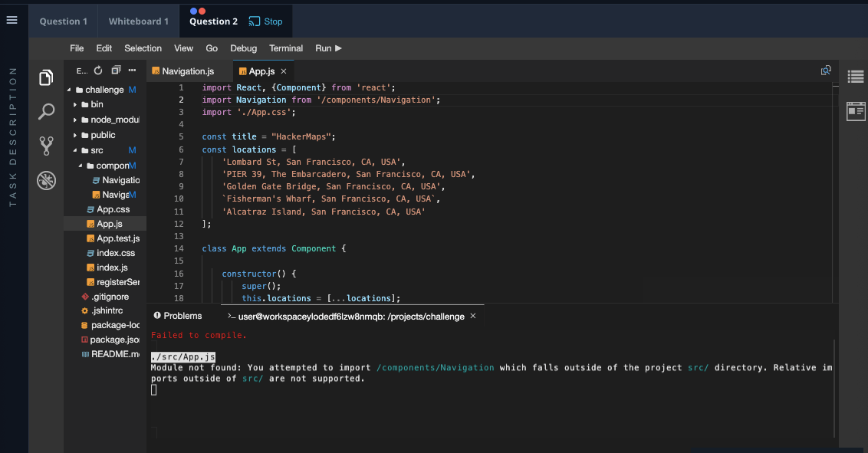The width and height of the screenshot is (868, 453).
Task: Collapse all folders in the explorer
Action: point(116,71)
